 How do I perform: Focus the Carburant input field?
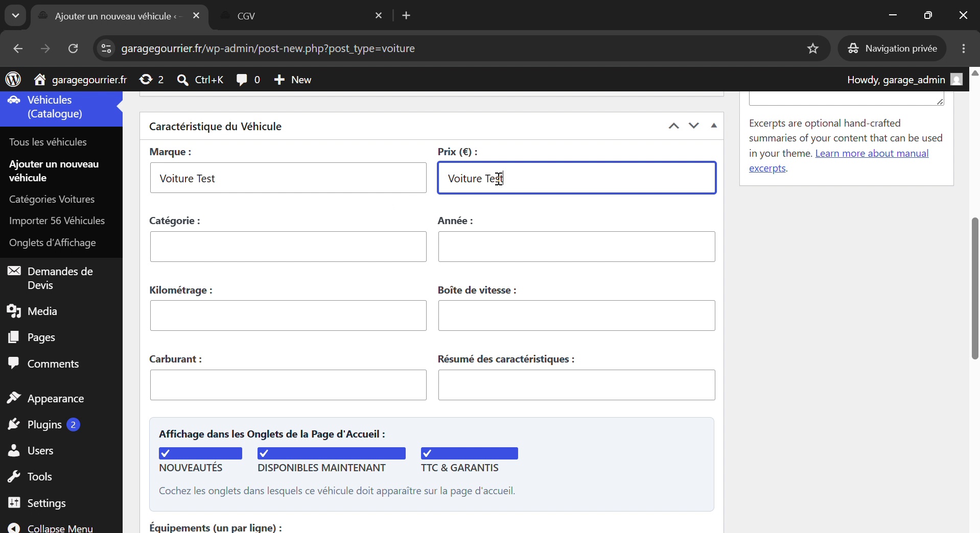[288, 385]
